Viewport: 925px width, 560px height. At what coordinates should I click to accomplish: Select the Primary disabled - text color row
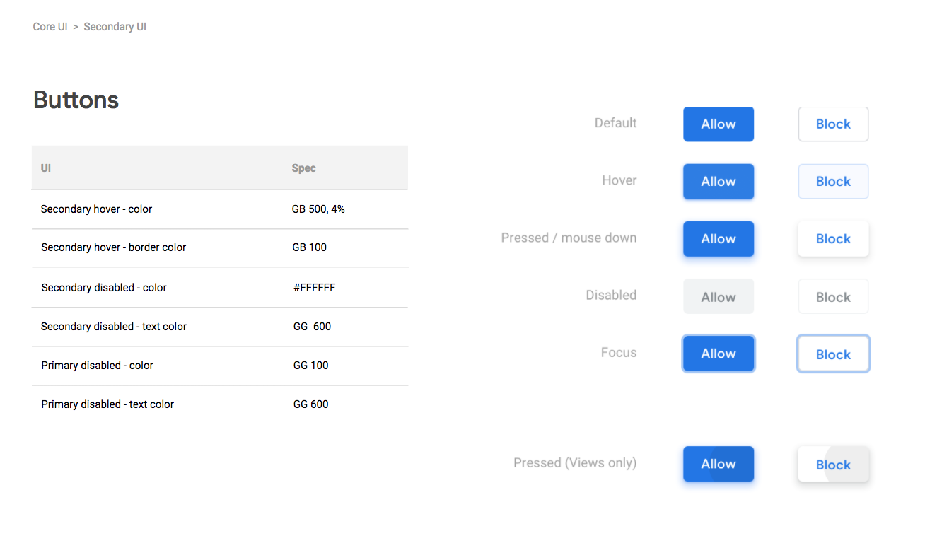pyautogui.click(x=220, y=404)
